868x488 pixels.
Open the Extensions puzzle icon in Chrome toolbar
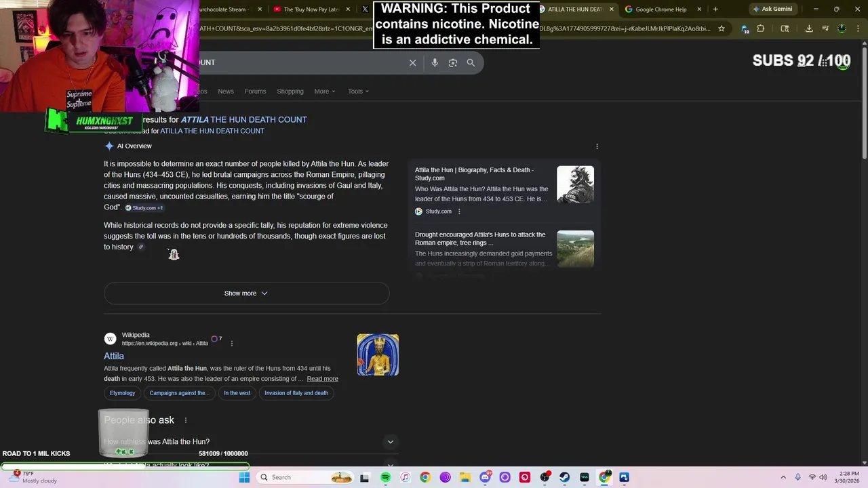[760, 28]
